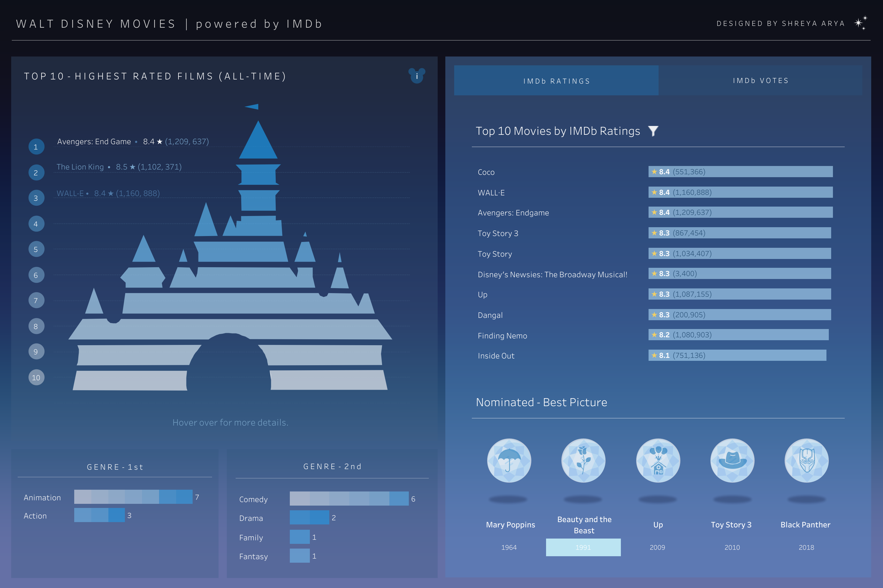The width and height of the screenshot is (883, 588).
Task: Click rank number 1 circle
Action: (36, 147)
